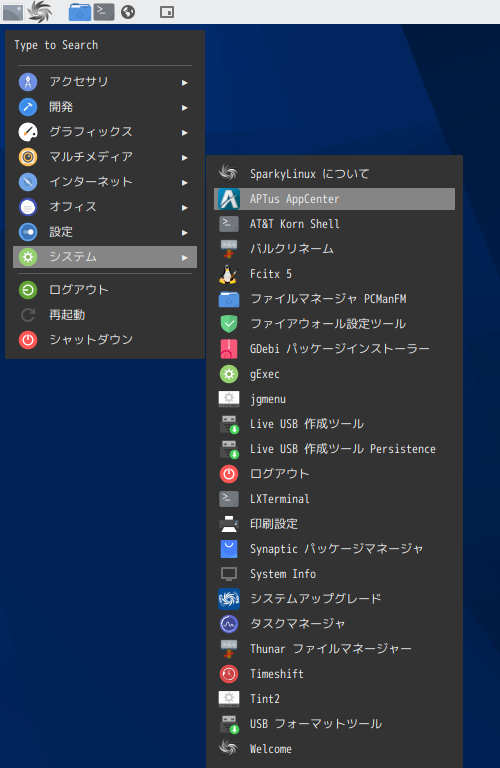Open the web browser globe icon in panel
500x768 pixels.
point(128,12)
